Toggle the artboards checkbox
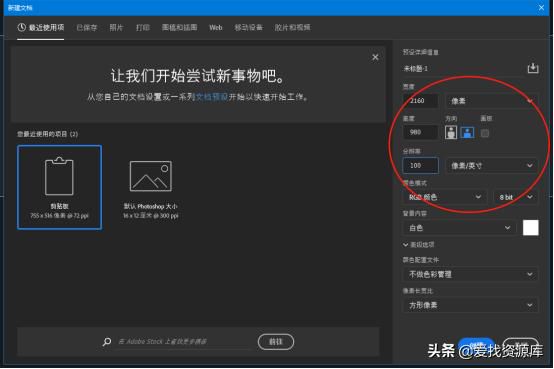Image resolution: width=554 pixels, height=369 pixels. 485,133
